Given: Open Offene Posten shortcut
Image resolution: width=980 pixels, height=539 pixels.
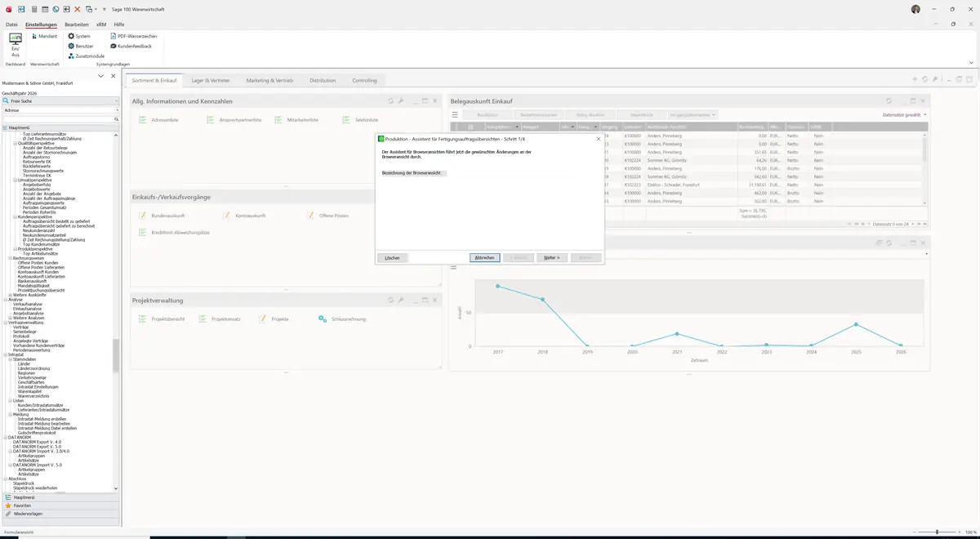Looking at the screenshot, I should coord(328,216).
